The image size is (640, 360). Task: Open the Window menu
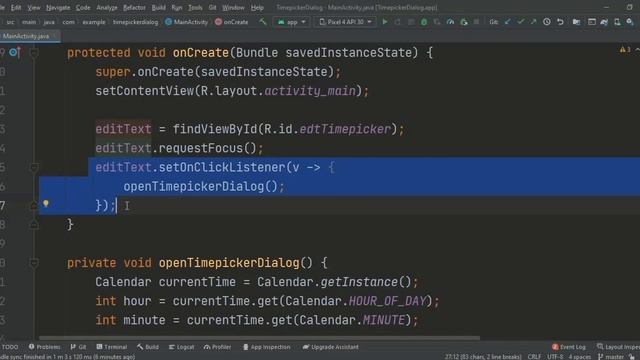tap(233, 7)
